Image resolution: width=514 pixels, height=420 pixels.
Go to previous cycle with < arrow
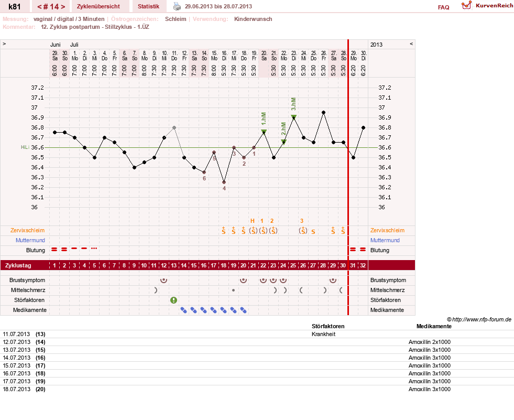click(39, 7)
